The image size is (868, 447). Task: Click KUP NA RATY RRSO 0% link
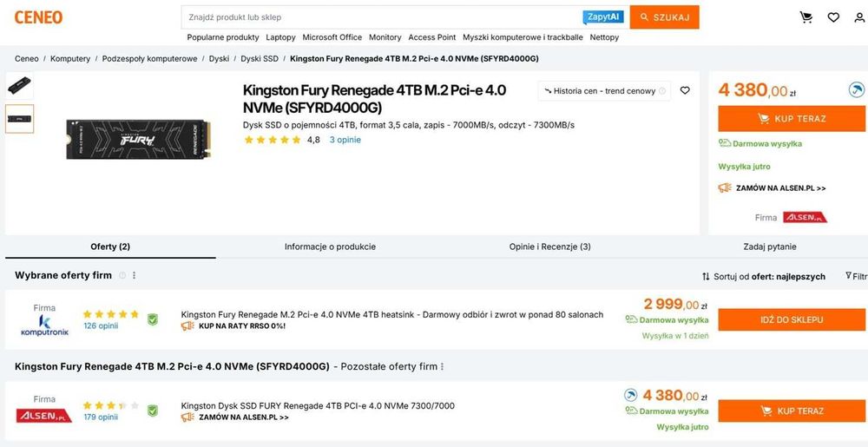(242, 325)
